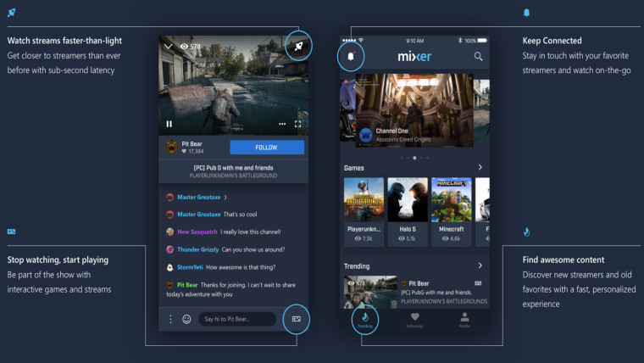This screenshot has width=644, height=363.
Task: Open the Halo 5 game card
Action: click(x=408, y=212)
